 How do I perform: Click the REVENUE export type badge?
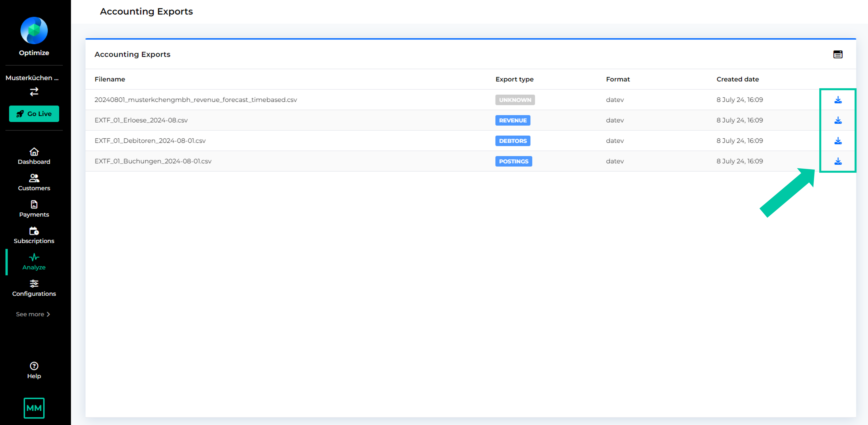point(513,120)
